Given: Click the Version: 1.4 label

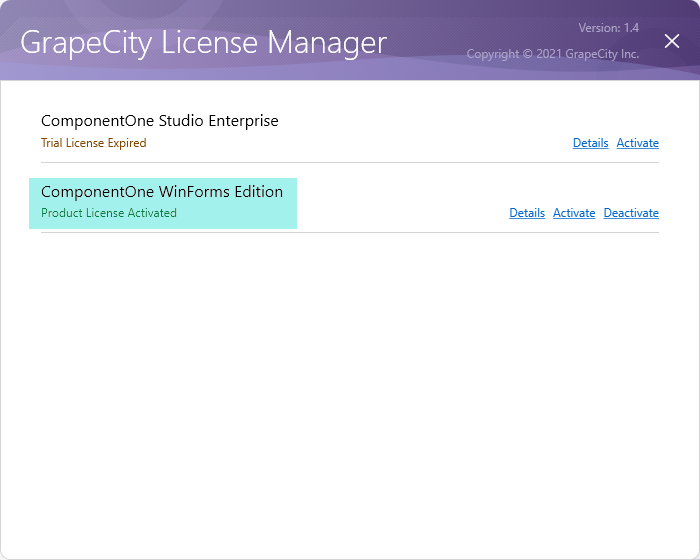Looking at the screenshot, I should click(608, 28).
